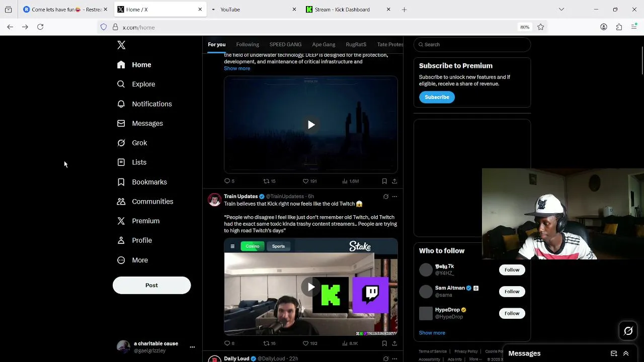Share the underwater video post

[x=394, y=181]
